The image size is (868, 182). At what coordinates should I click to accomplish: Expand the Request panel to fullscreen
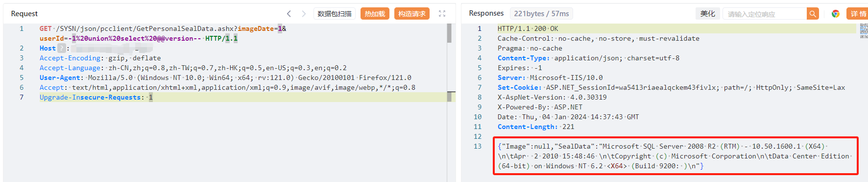[x=442, y=14]
